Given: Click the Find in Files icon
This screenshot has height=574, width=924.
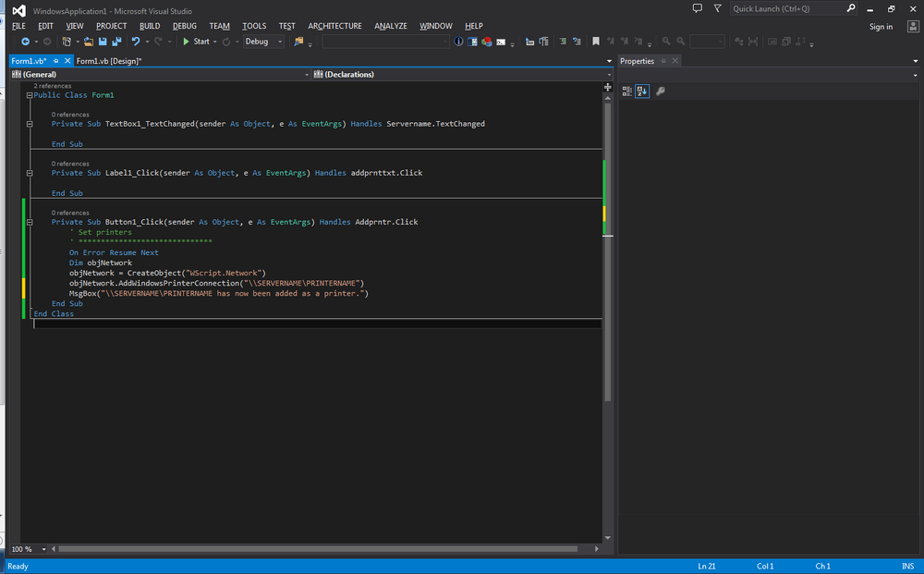Looking at the screenshot, I should click(298, 42).
